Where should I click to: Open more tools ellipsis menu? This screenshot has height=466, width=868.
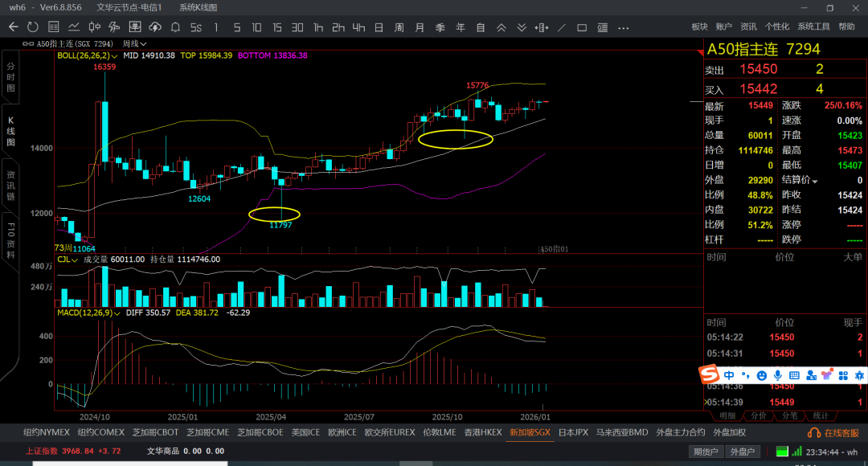pyautogui.click(x=624, y=27)
